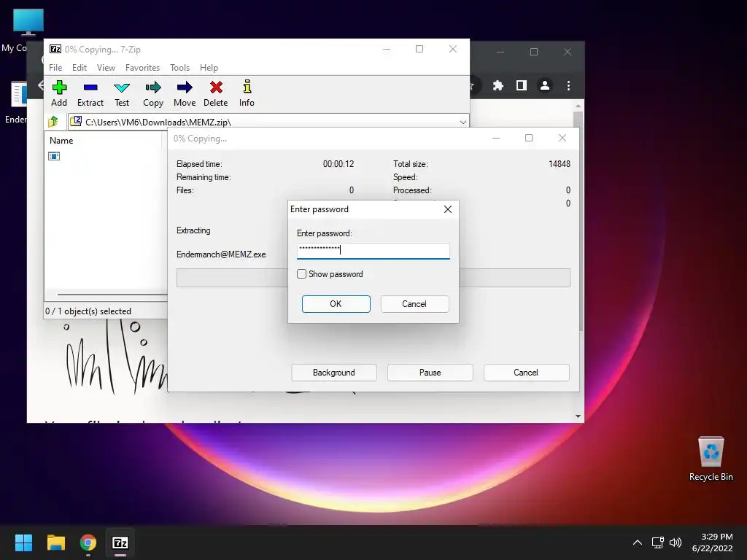Open Chrome extensions puzzle icon
The width and height of the screenshot is (747, 560).
[x=498, y=85]
